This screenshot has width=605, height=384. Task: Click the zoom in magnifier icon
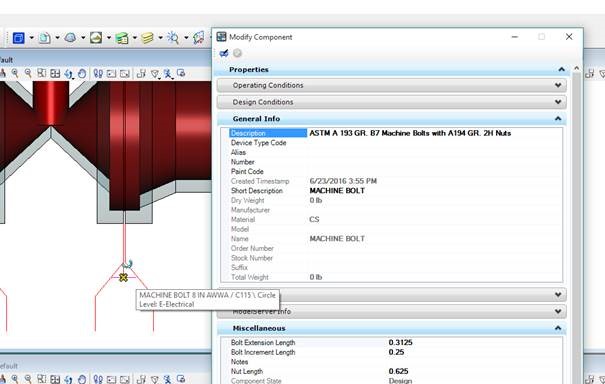(15, 73)
